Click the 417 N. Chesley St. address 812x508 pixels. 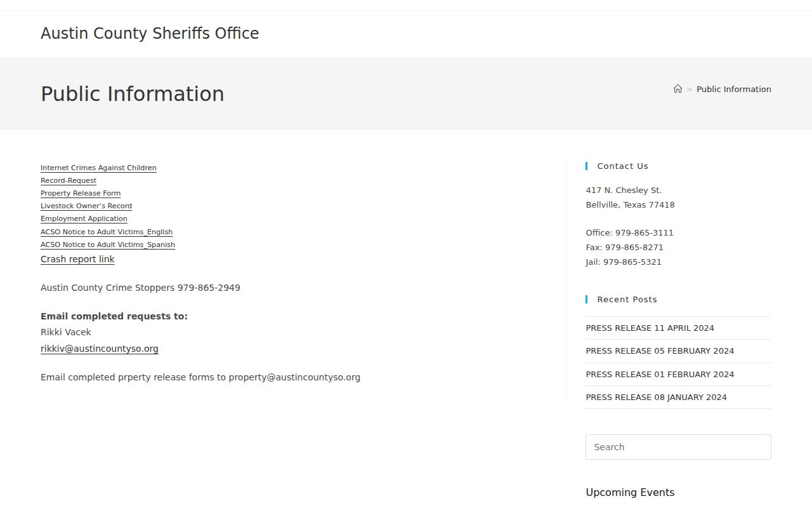(624, 190)
